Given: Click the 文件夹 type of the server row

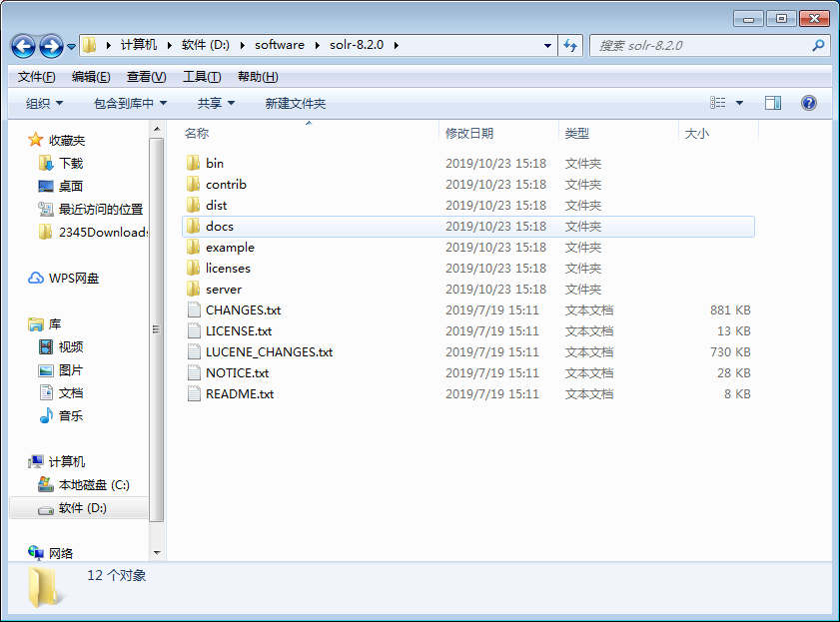Looking at the screenshot, I should (583, 290).
